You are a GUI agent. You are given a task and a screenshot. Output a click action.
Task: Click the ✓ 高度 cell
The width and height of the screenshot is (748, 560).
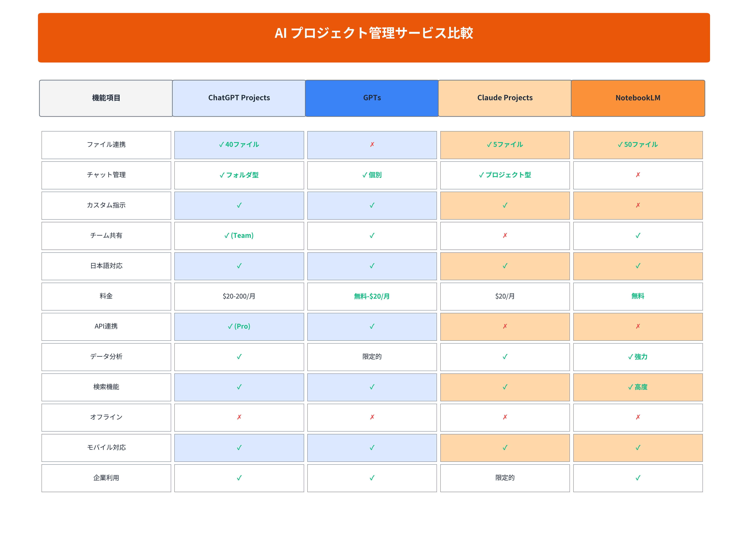tap(638, 387)
